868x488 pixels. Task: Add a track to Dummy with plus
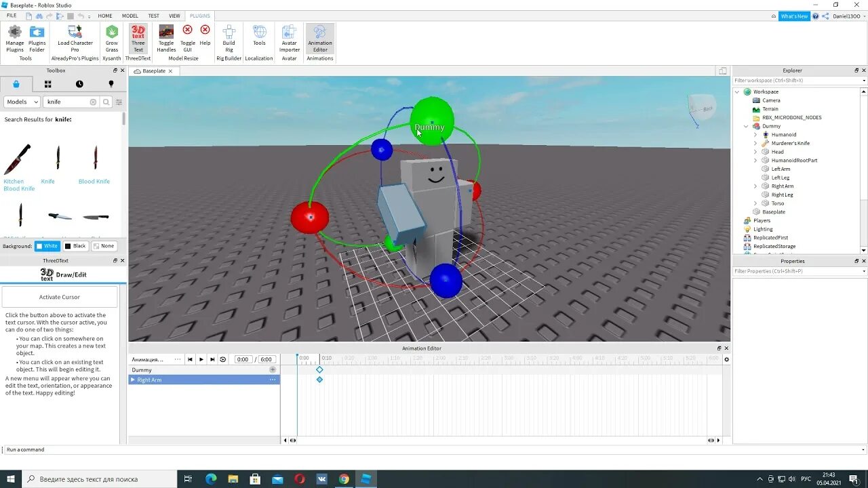coord(273,370)
